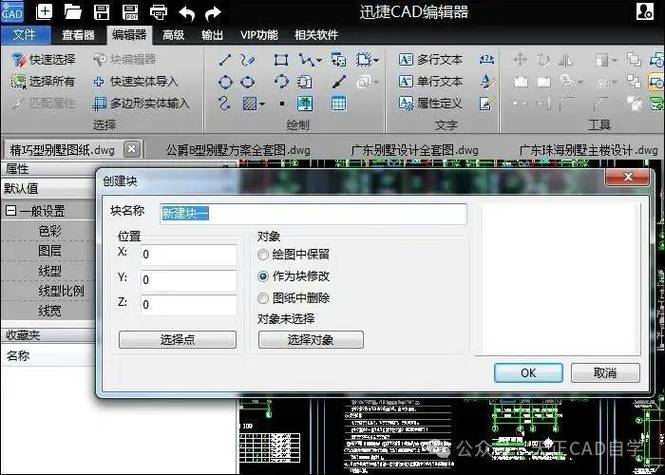
Task: Select the Arc drawing tool
Action: point(281,81)
